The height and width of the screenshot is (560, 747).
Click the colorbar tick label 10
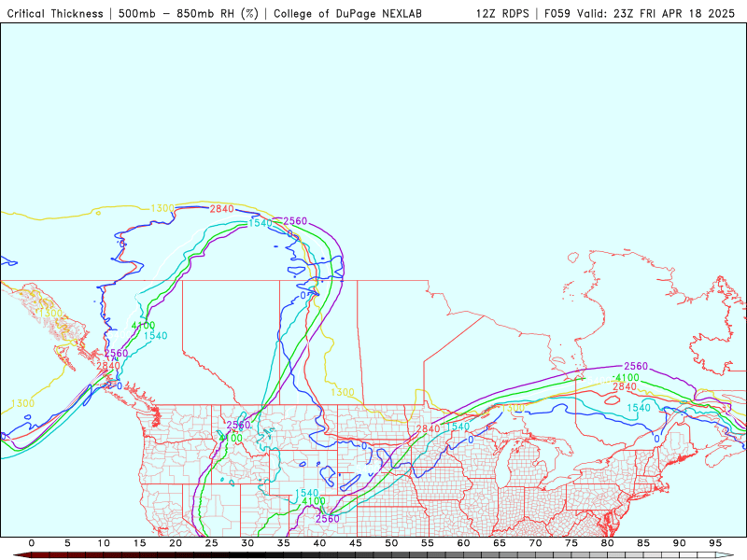[104, 543]
